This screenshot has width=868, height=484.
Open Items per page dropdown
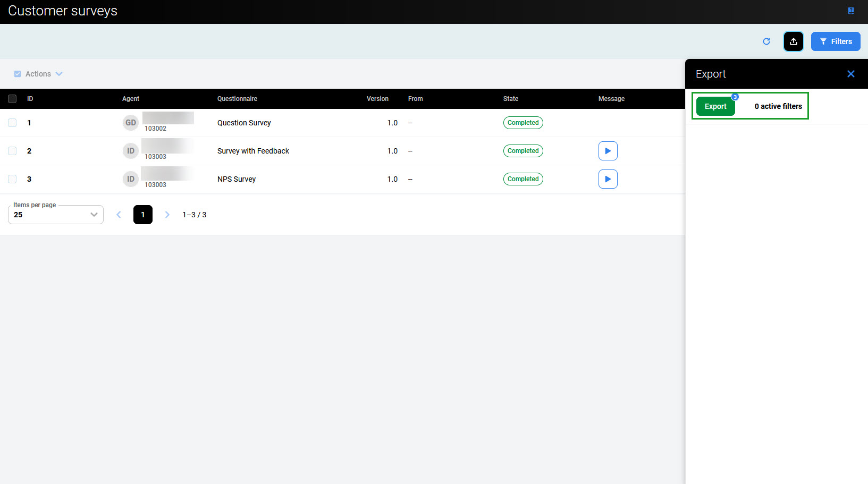click(56, 215)
